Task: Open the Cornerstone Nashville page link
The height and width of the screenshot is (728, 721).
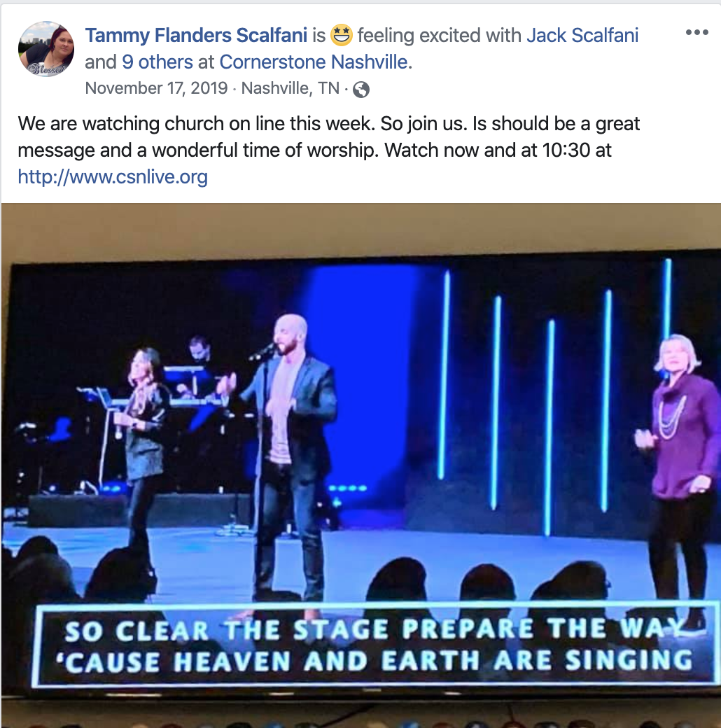Action: tap(314, 62)
